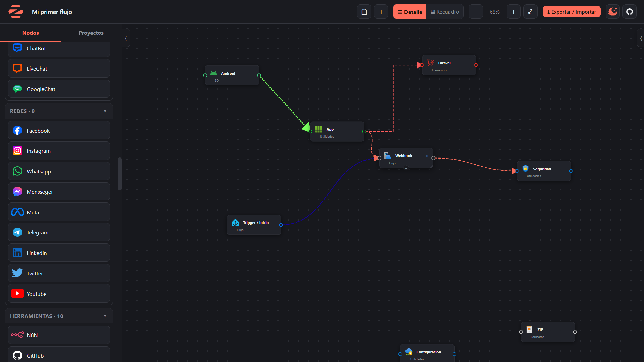The image size is (644, 362).
Task: Open GitHub link in top bar
Action: click(630, 12)
